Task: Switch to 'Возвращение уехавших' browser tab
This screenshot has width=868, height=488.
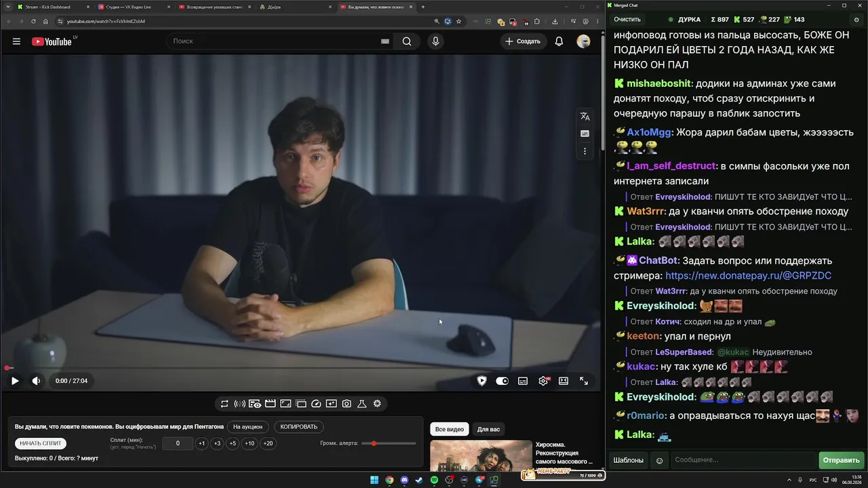Action: [x=214, y=7]
